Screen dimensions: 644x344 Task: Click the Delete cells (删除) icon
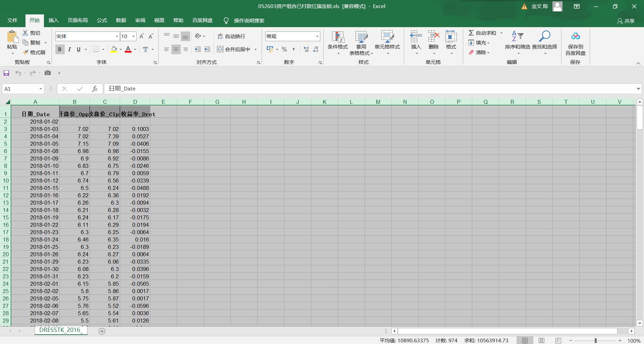pyautogui.click(x=434, y=36)
